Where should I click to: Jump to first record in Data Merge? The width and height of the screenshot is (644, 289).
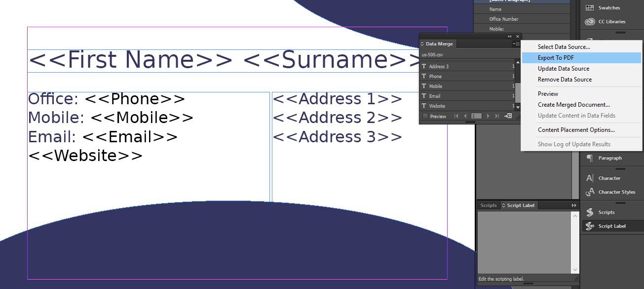click(456, 116)
